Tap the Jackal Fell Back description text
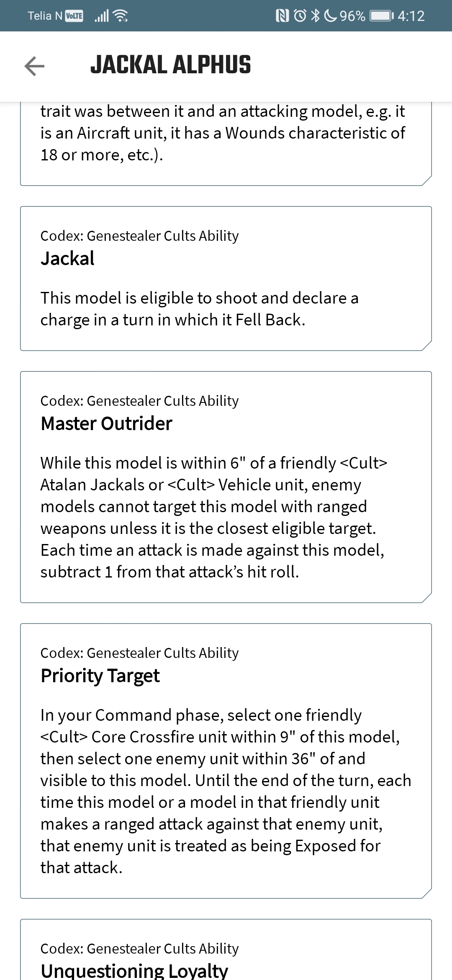Viewport: 452px width, 980px height. (x=200, y=309)
